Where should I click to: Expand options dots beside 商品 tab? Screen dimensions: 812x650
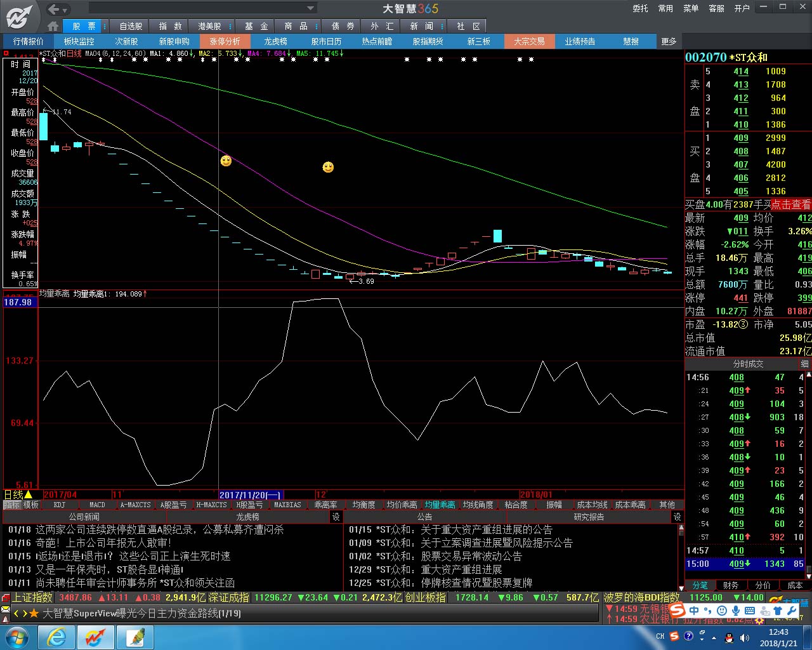coord(316,26)
